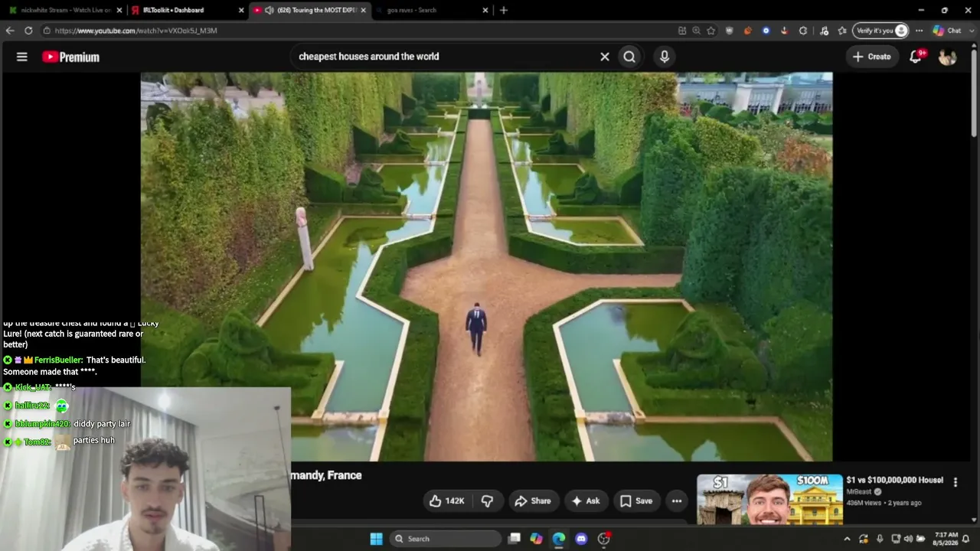Select 'bblumpkin420:' in the chat overlay
Screen dimensions: 980x551
click(42, 424)
